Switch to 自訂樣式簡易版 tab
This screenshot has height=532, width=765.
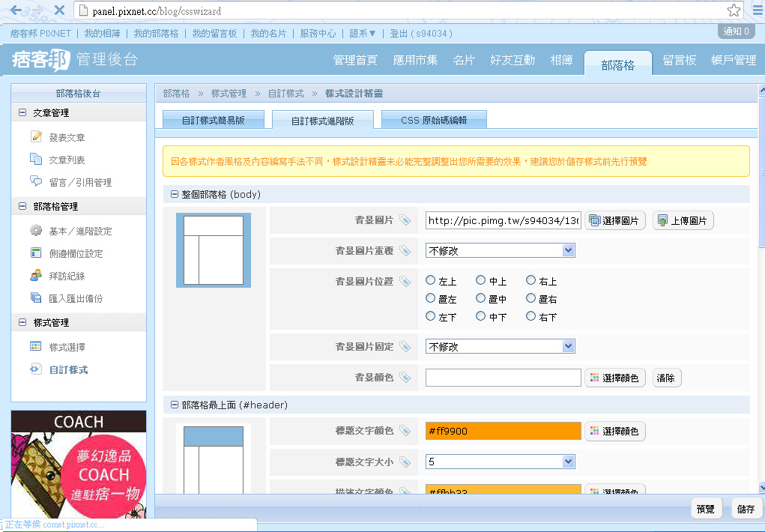pyautogui.click(x=214, y=120)
